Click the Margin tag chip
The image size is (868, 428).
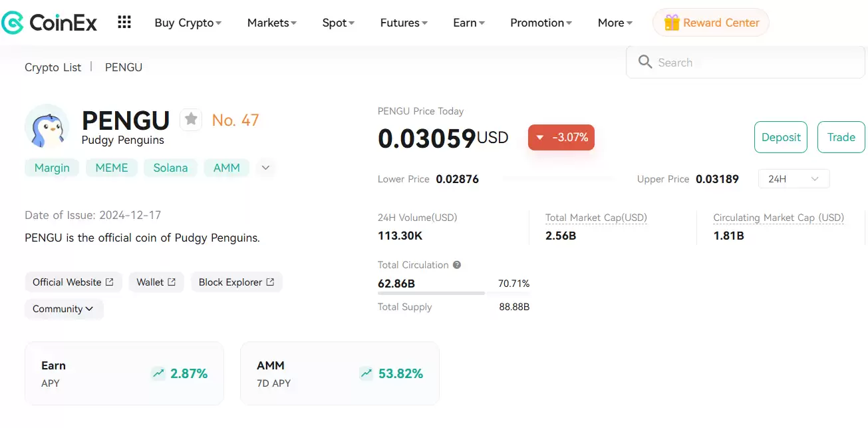(51, 168)
